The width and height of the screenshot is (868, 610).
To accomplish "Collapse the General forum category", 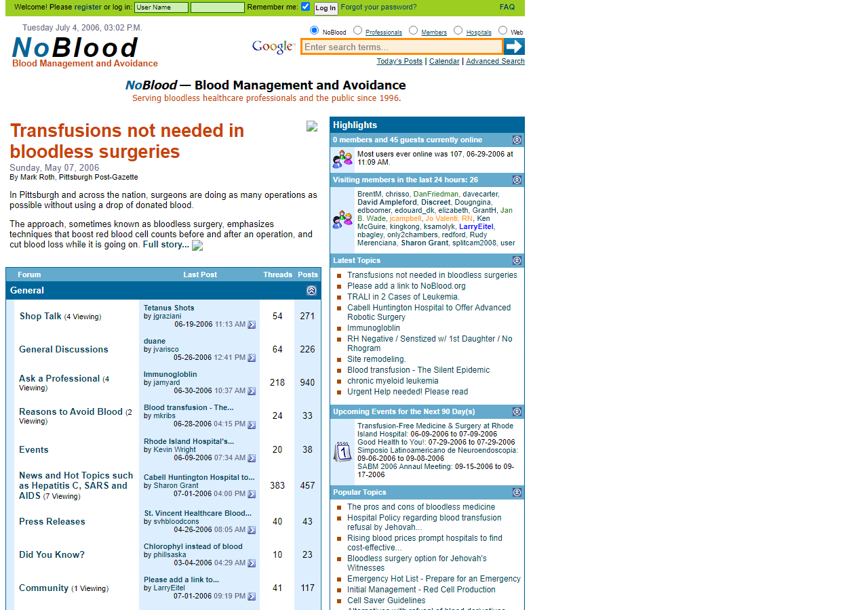I will (311, 291).
